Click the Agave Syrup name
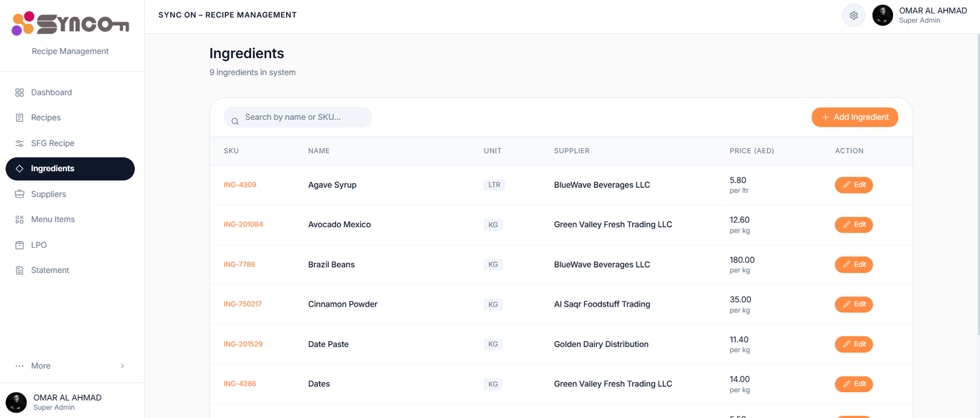The image size is (980, 418). (332, 185)
